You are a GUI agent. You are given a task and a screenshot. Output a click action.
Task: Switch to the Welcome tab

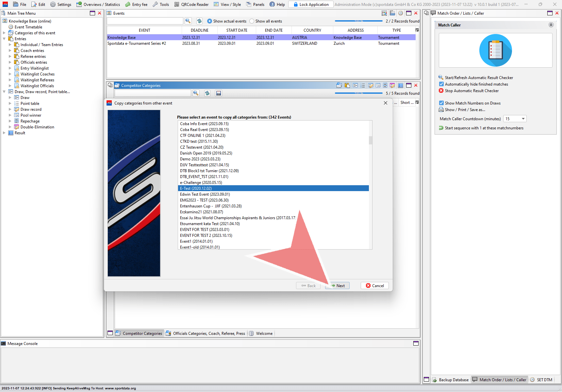261,333
